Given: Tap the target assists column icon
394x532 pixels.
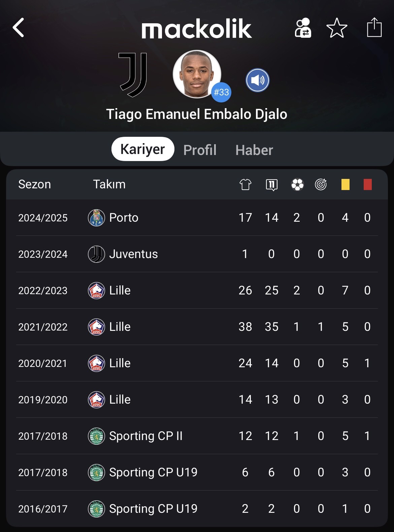Looking at the screenshot, I should tap(321, 184).
